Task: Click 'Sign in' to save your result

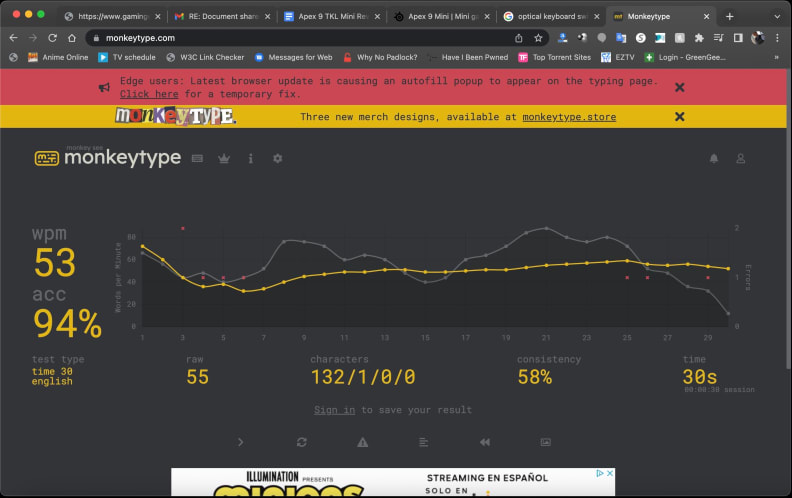Action: click(334, 410)
